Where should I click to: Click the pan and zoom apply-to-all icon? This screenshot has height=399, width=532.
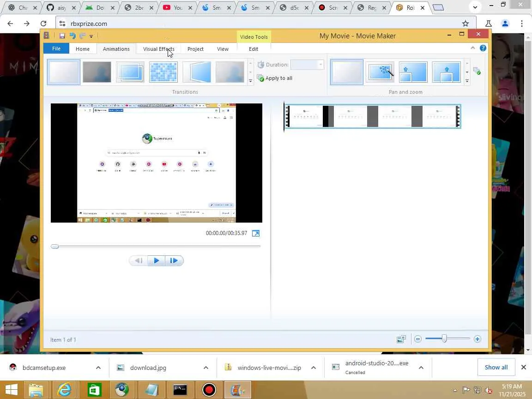pos(477,71)
